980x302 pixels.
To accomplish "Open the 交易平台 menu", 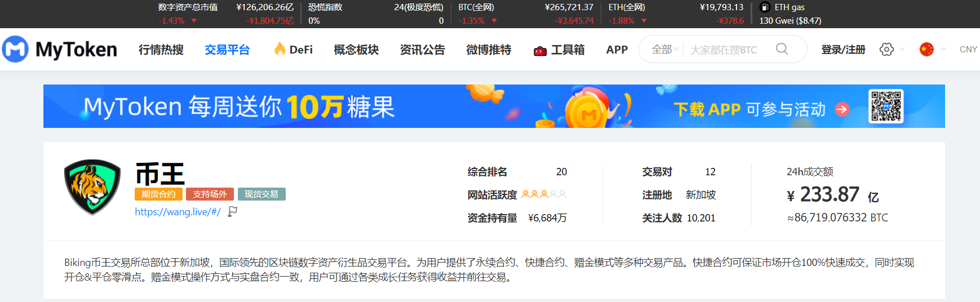I will coord(227,50).
